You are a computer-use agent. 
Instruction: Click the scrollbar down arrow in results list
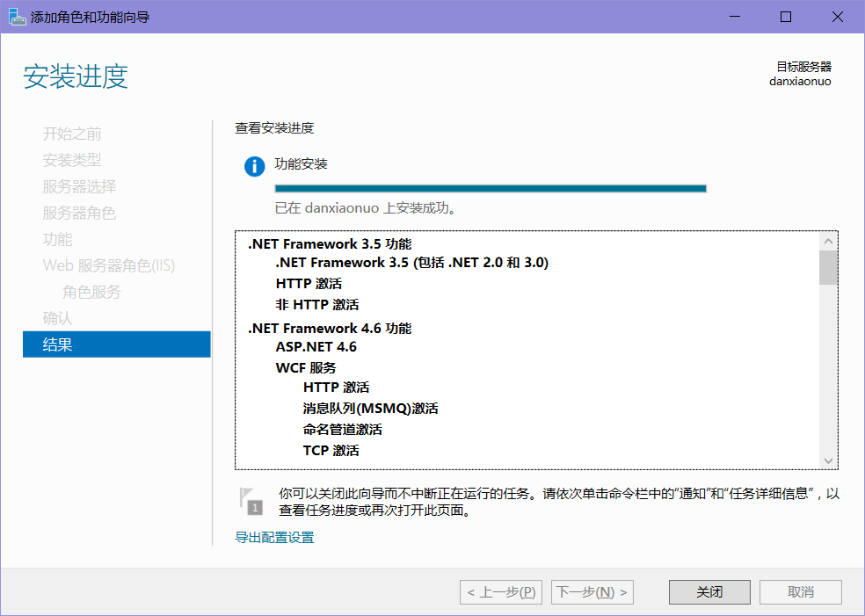tap(827, 460)
